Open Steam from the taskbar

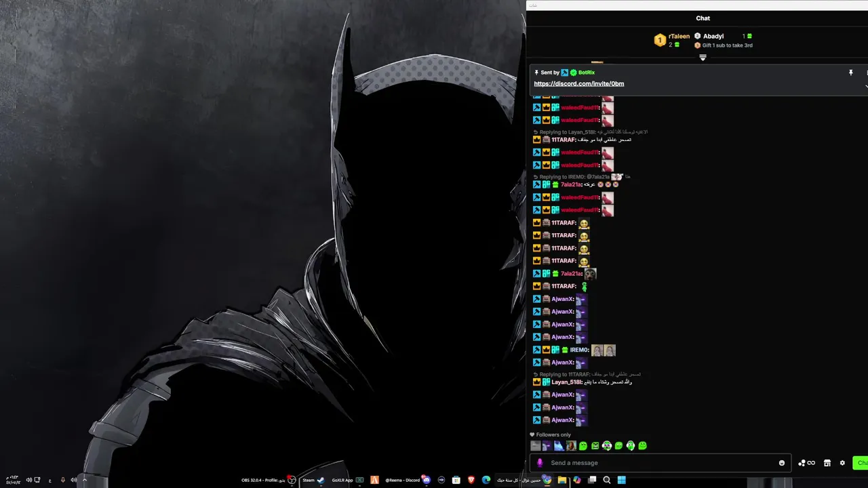(313, 480)
